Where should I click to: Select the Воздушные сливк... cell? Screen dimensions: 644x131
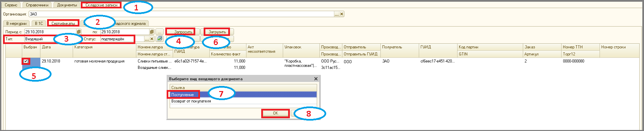tap(155, 68)
